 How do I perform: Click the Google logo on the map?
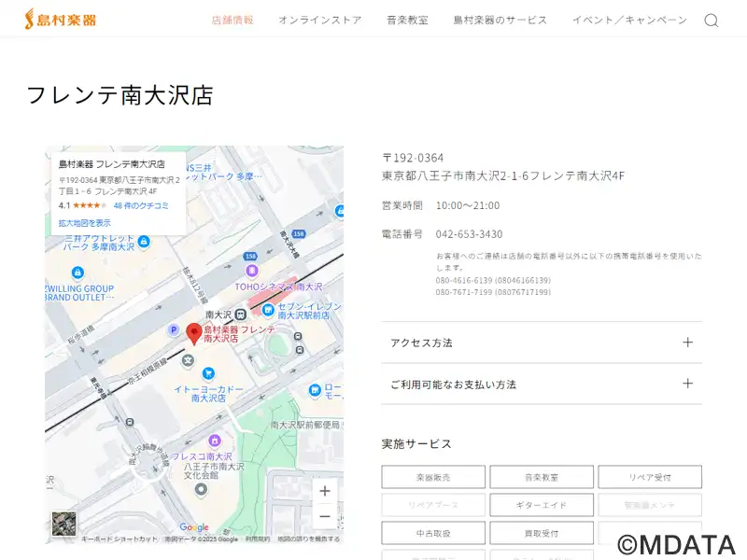(x=194, y=527)
